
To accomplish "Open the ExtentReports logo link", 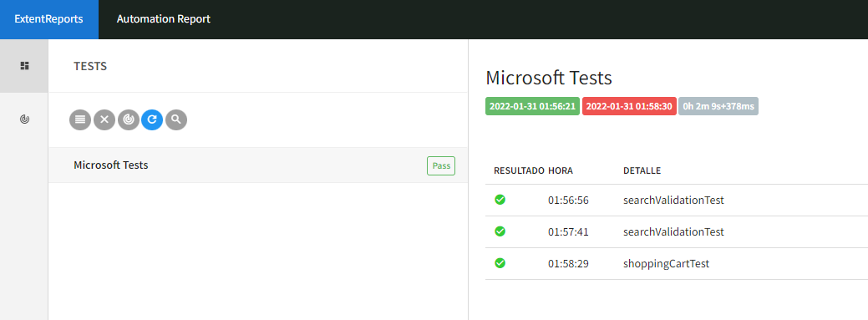I will [48, 19].
